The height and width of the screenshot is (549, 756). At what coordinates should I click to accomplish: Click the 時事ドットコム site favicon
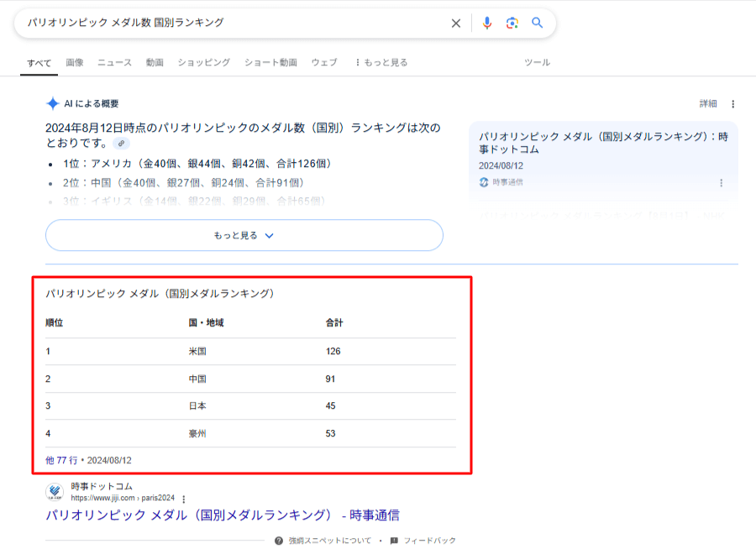(55, 492)
